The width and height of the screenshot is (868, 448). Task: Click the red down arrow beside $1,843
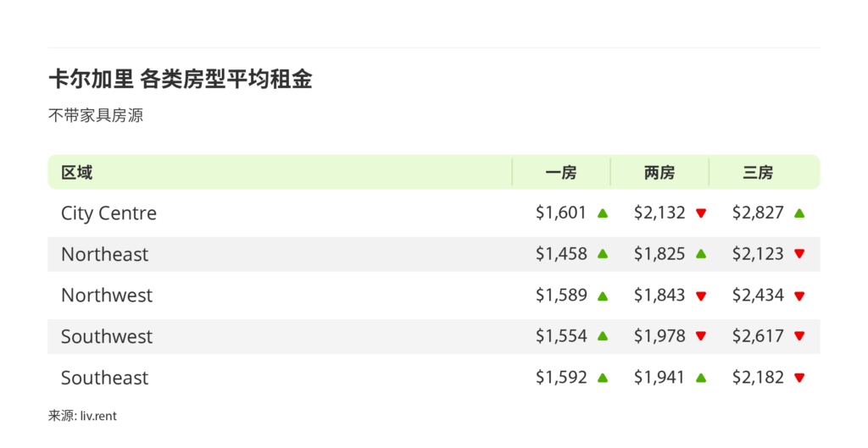pos(701,296)
